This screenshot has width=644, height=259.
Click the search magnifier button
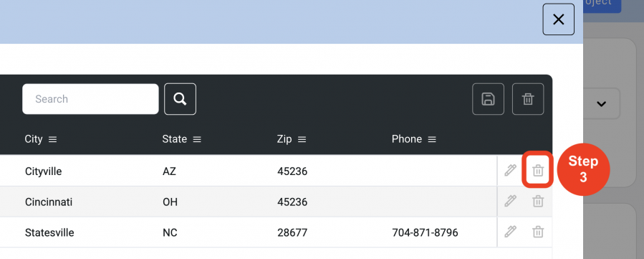180,99
